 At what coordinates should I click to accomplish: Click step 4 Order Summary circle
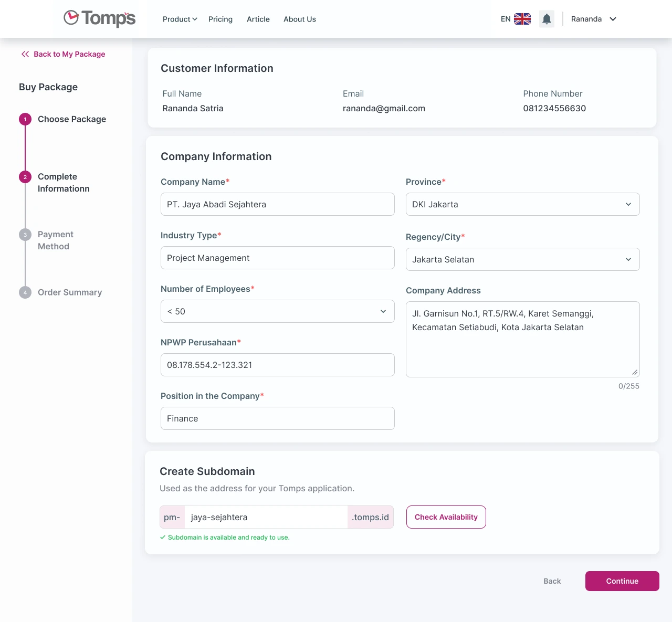tap(25, 292)
